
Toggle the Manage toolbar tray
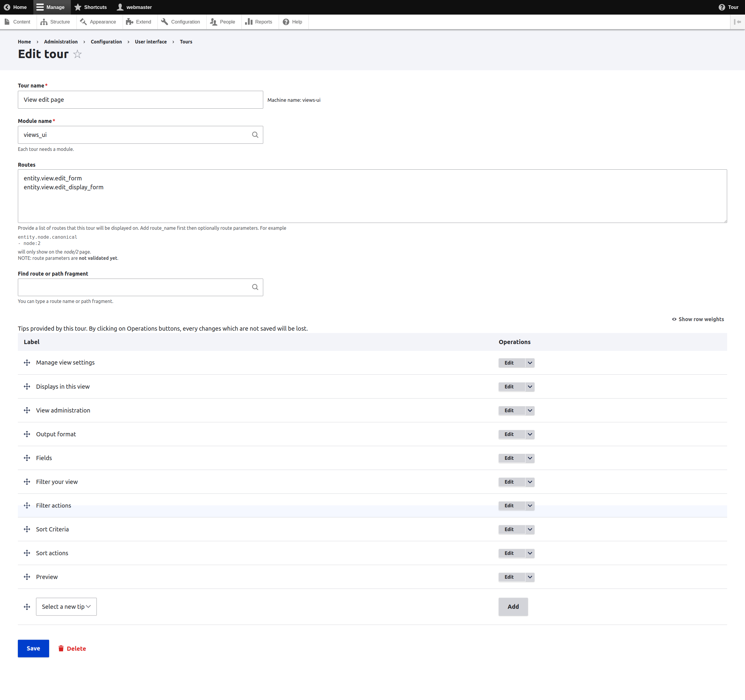tap(51, 7)
